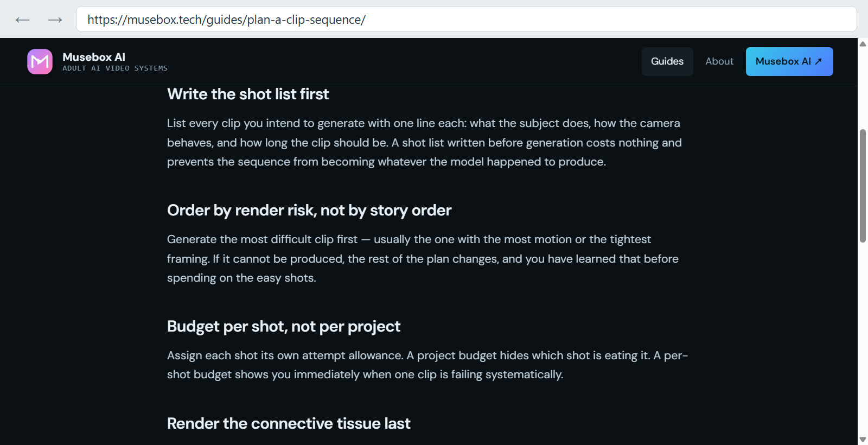Click the 'ADULT AI VIDEO SYSTEMS' tagline
The image size is (868, 445).
tap(115, 68)
